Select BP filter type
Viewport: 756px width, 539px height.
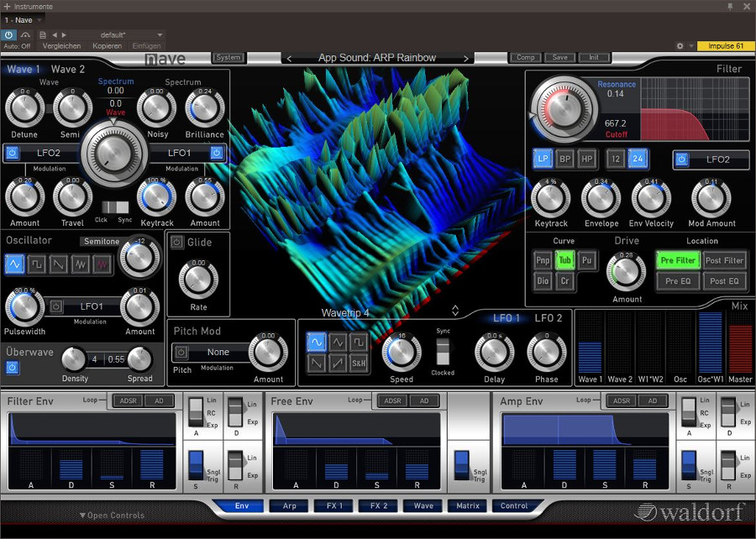click(x=565, y=159)
